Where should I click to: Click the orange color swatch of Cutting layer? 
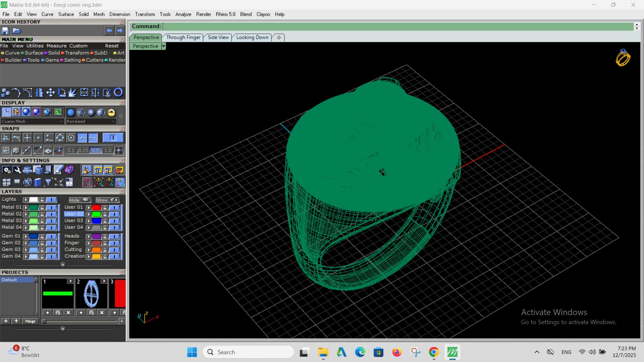pyautogui.click(x=96, y=250)
